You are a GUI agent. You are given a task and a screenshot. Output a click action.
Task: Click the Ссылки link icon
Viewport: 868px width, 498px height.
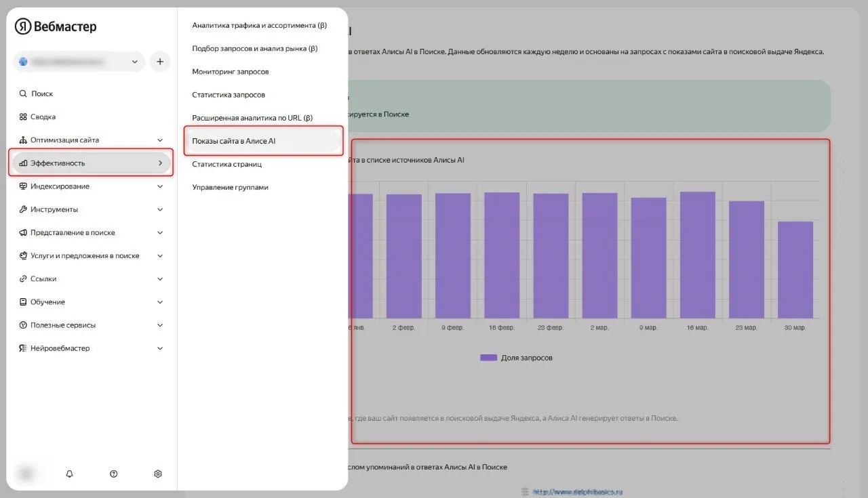[23, 278]
